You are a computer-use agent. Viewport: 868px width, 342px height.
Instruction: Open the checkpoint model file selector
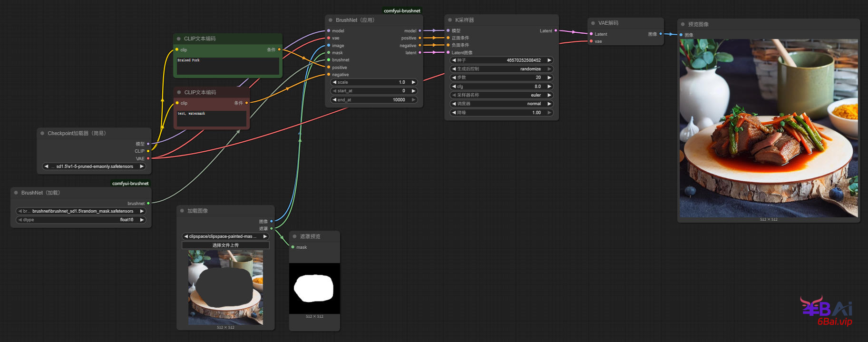[94, 166]
